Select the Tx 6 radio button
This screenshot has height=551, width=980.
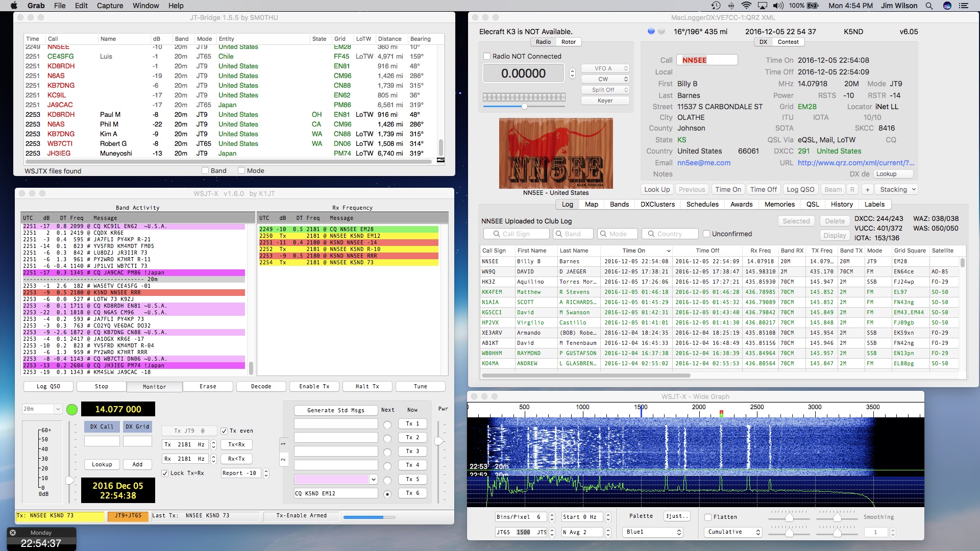click(x=387, y=494)
